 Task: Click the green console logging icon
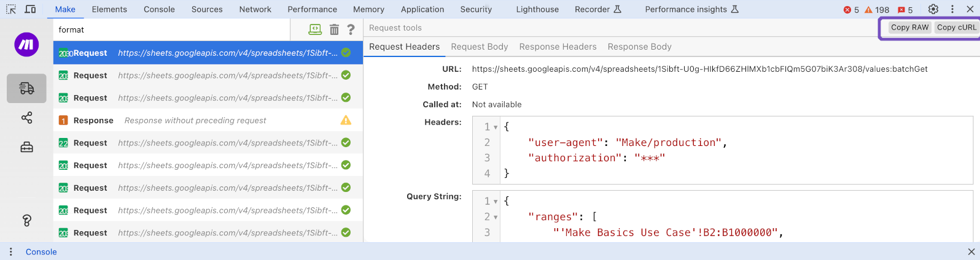point(315,29)
